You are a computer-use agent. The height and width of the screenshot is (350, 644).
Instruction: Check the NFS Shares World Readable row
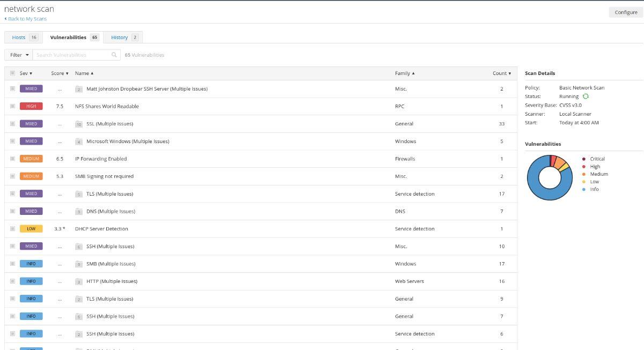tap(12, 106)
